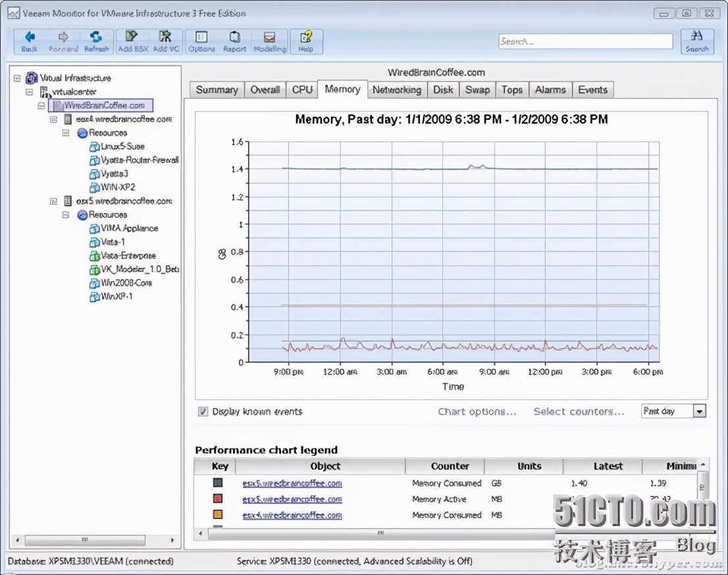Open the Chart options... link
Screen dimensions: 728x575
point(477,412)
